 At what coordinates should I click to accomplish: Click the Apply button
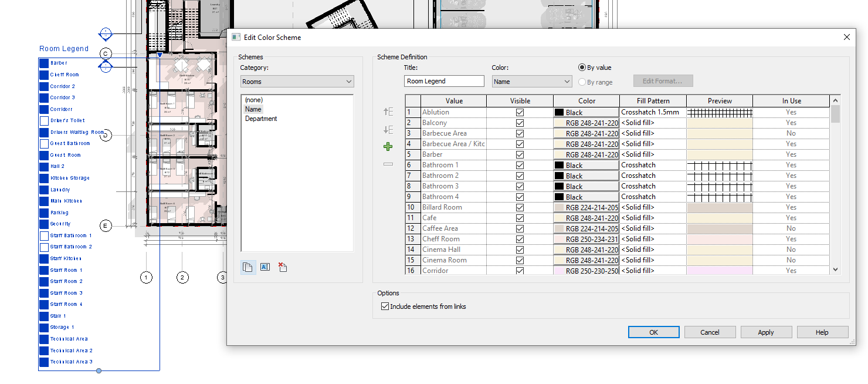[x=766, y=332]
